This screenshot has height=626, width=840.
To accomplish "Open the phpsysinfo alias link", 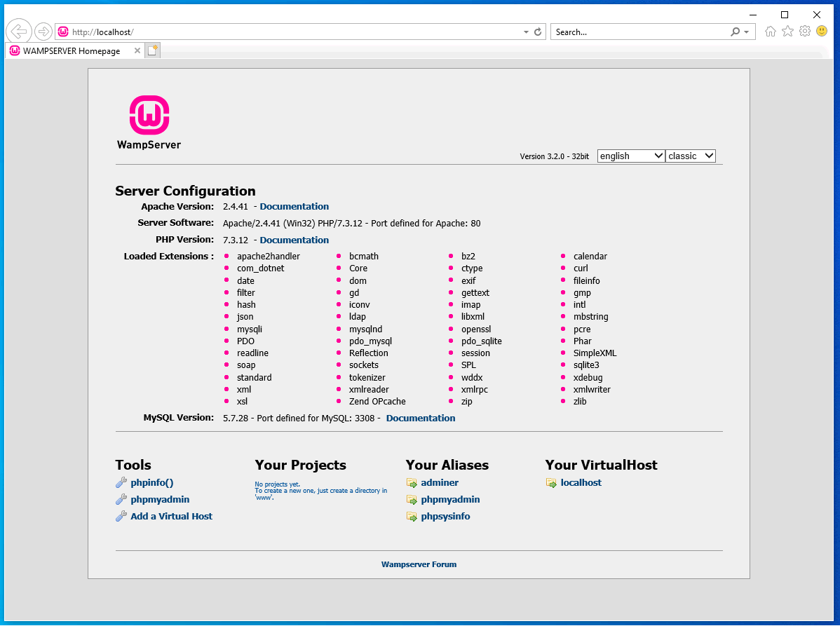I will (x=445, y=517).
